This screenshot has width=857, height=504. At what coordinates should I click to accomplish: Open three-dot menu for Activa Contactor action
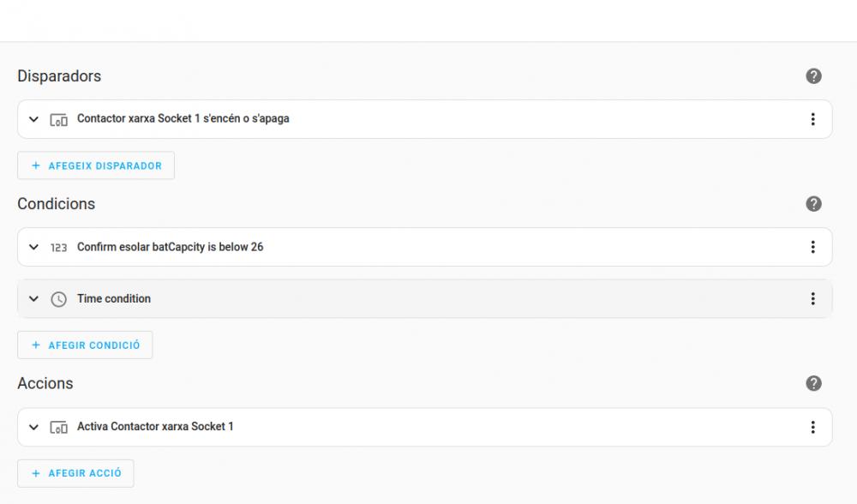(812, 427)
